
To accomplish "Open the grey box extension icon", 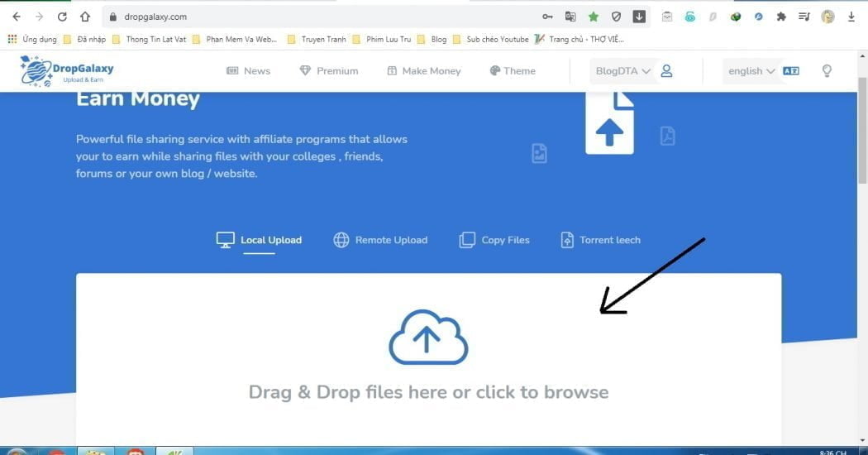I will (x=667, y=17).
